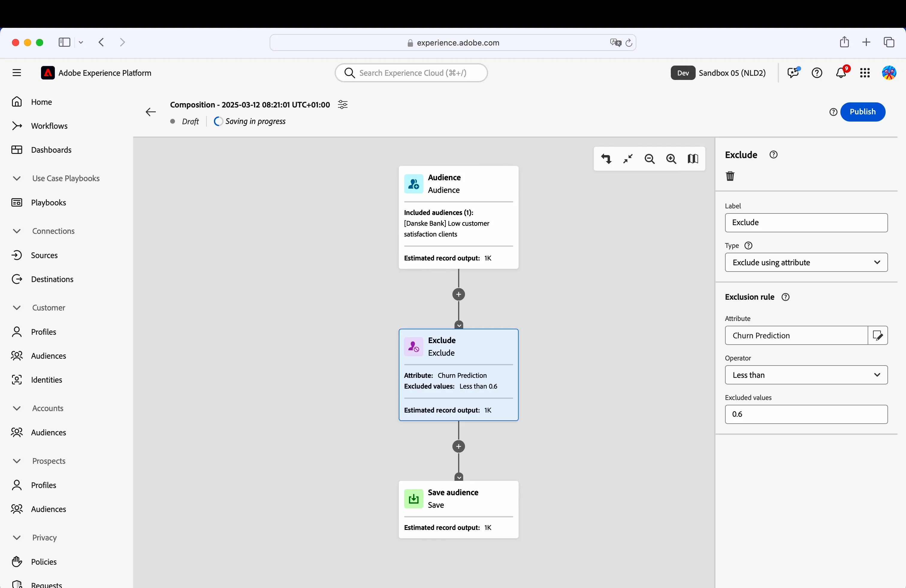Open the Adobe apps grid switcher
This screenshot has width=906, height=588.
coord(865,73)
